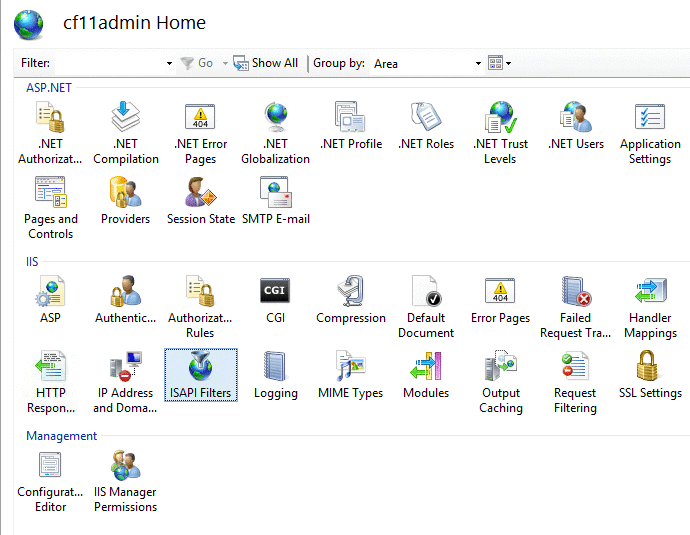This screenshot has height=535, width=690.
Task: Open Application Settings
Action: [x=650, y=133]
